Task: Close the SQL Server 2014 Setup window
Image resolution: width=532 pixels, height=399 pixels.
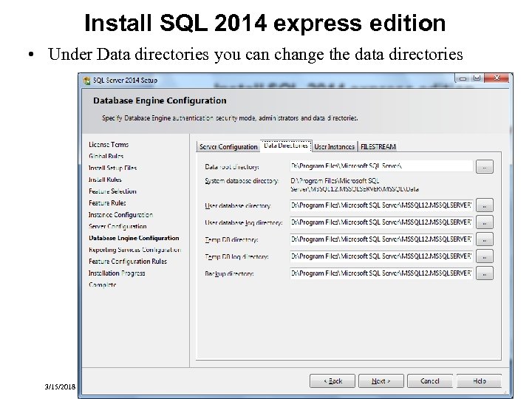Action: (x=497, y=78)
